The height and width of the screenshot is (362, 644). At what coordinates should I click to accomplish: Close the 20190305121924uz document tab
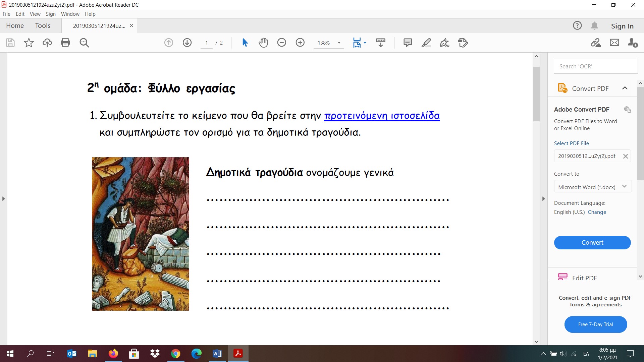pos(131,26)
